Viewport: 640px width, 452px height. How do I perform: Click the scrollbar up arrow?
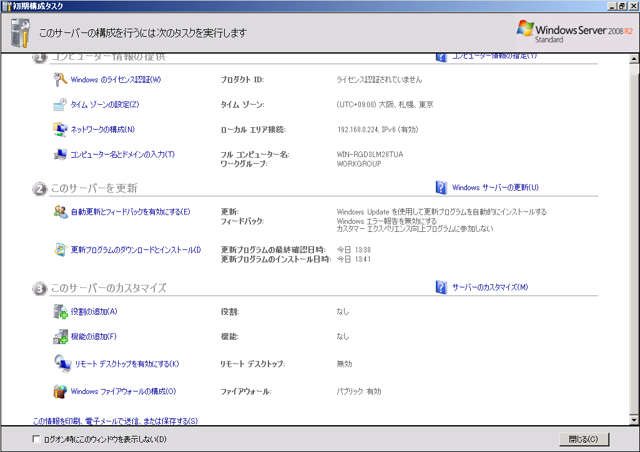pyautogui.click(x=633, y=59)
